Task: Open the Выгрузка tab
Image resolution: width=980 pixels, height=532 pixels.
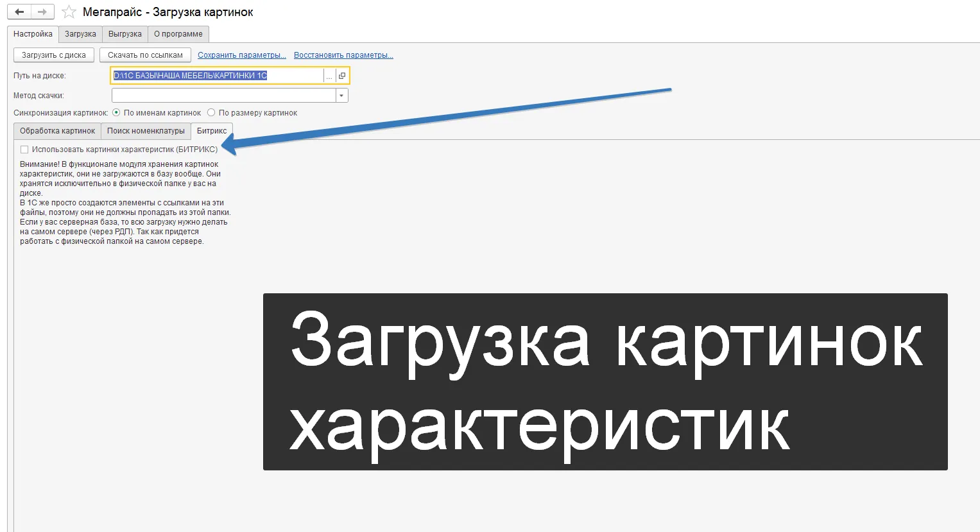Action: (x=125, y=34)
